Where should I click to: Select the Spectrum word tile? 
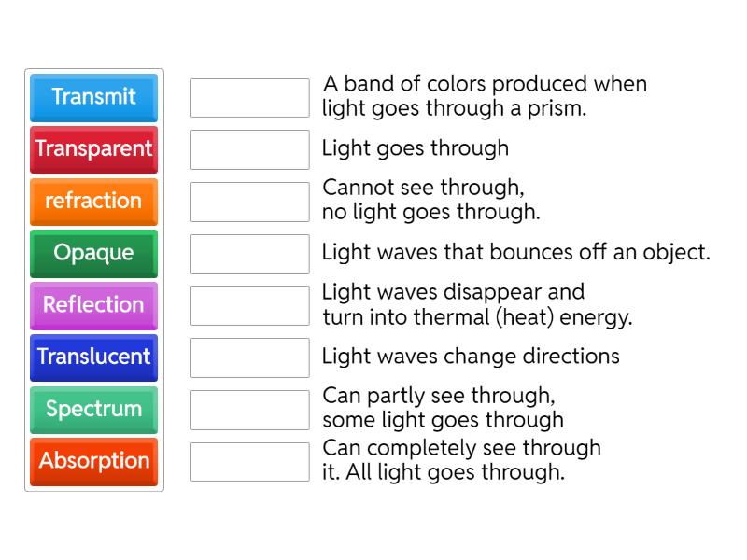point(92,410)
